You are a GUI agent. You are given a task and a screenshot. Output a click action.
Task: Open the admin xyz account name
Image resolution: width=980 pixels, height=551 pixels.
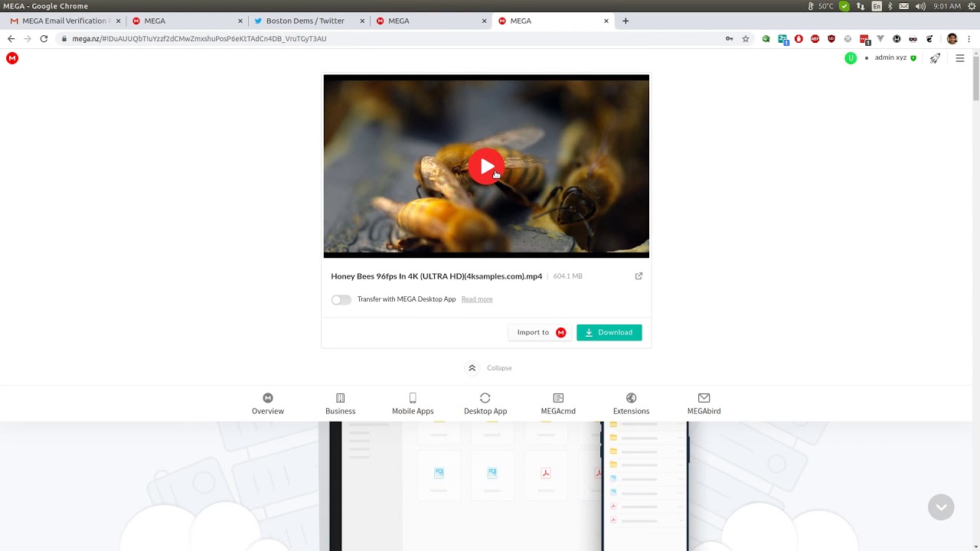pos(890,58)
